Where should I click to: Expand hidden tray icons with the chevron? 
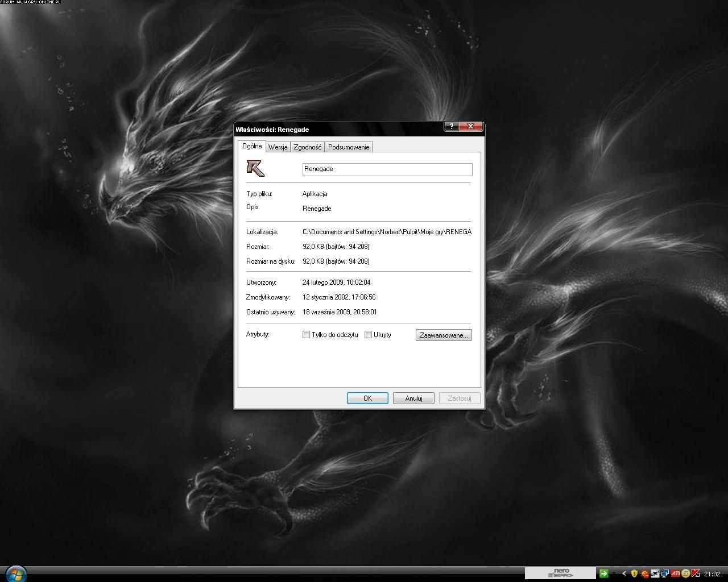pos(624,573)
